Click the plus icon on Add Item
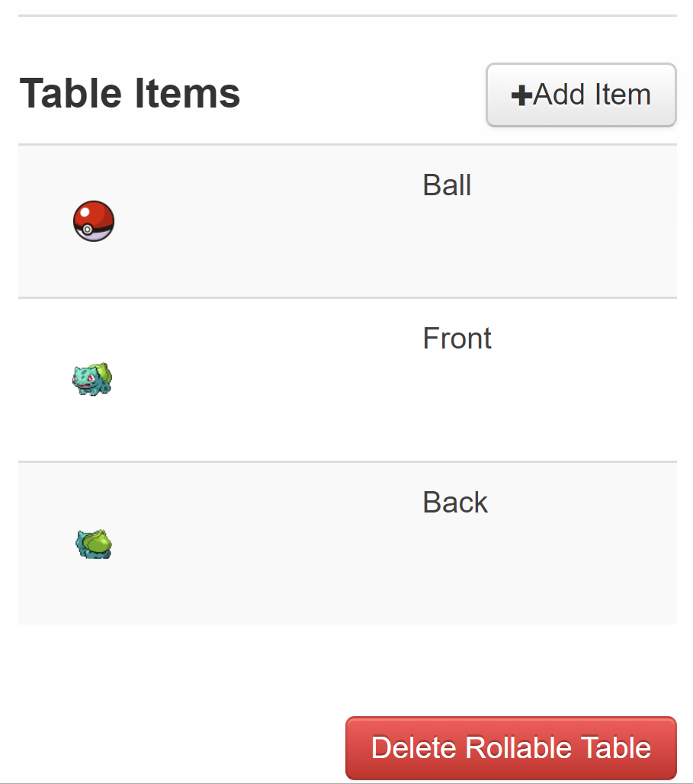 click(521, 95)
